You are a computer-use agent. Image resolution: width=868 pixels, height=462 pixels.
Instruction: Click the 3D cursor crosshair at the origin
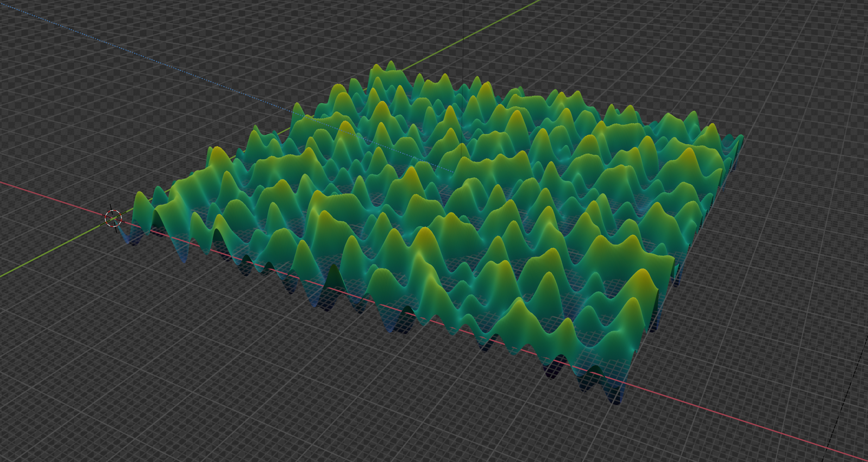coord(113,218)
